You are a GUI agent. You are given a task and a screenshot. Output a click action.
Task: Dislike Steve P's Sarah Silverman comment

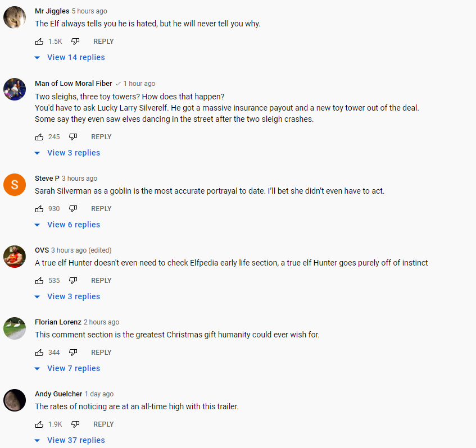(x=73, y=209)
